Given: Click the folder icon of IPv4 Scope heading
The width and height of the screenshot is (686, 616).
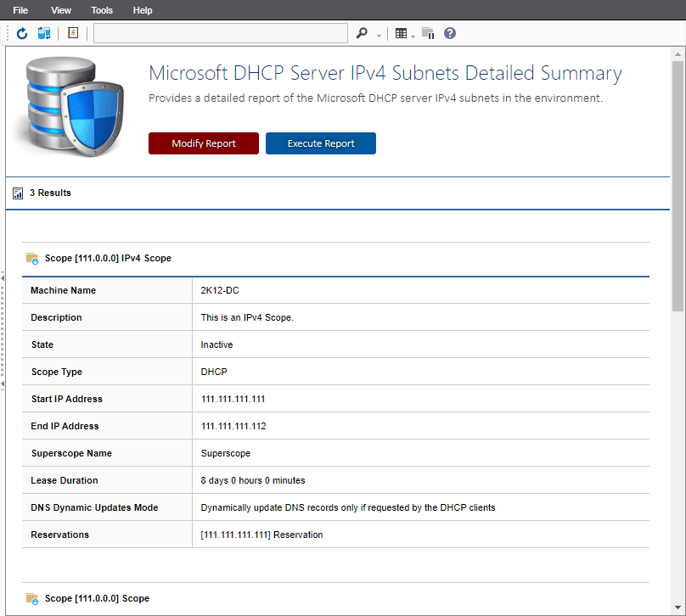Looking at the screenshot, I should click(x=32, y=259).
